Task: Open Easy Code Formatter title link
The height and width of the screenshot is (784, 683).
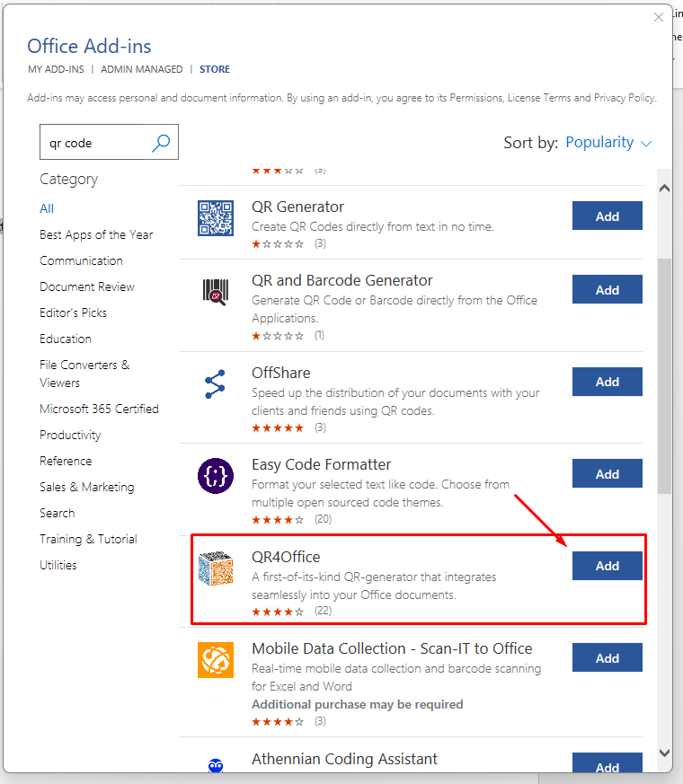Action: [321, 464]
